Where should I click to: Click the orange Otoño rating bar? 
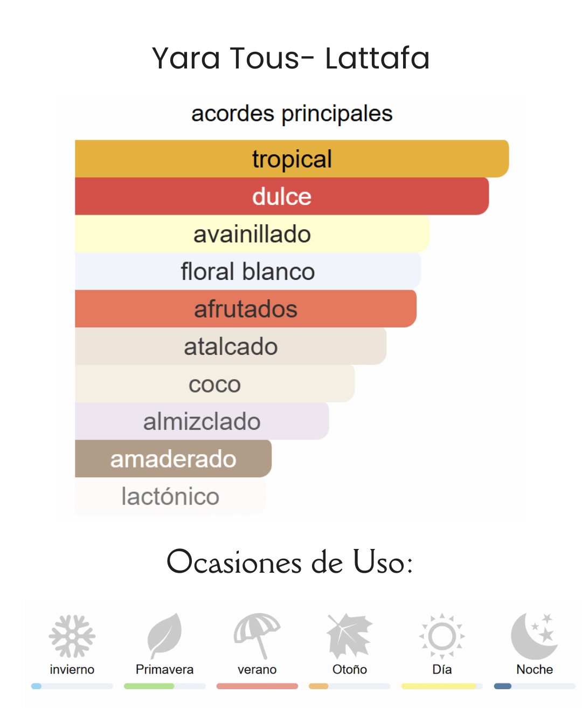click(x=318, y=686)
